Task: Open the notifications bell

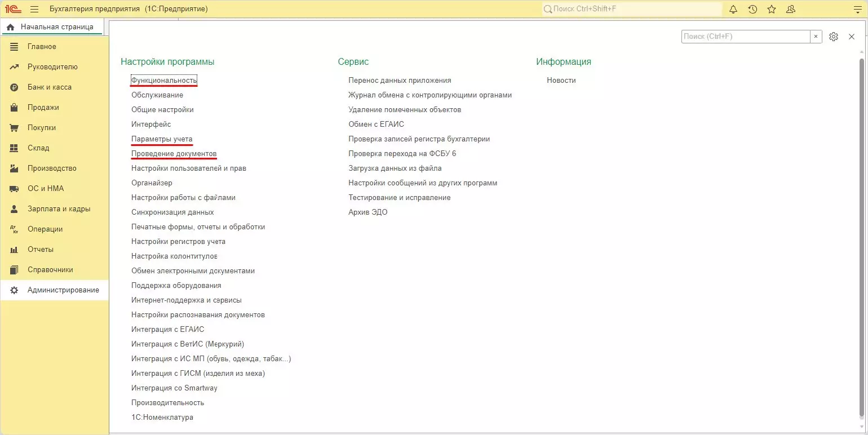Action: [x=733, y=9]
